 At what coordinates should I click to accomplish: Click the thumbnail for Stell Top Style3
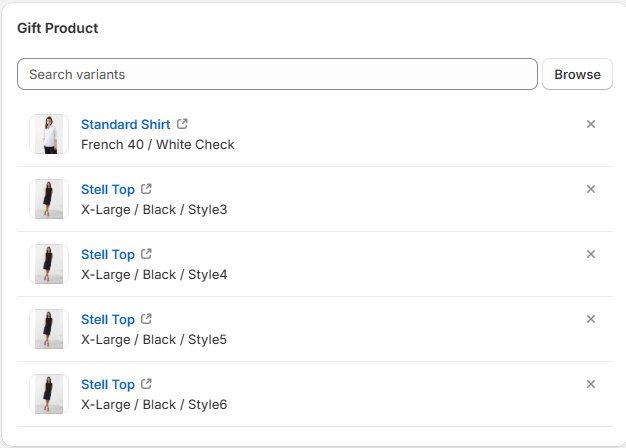click(48, 199)
